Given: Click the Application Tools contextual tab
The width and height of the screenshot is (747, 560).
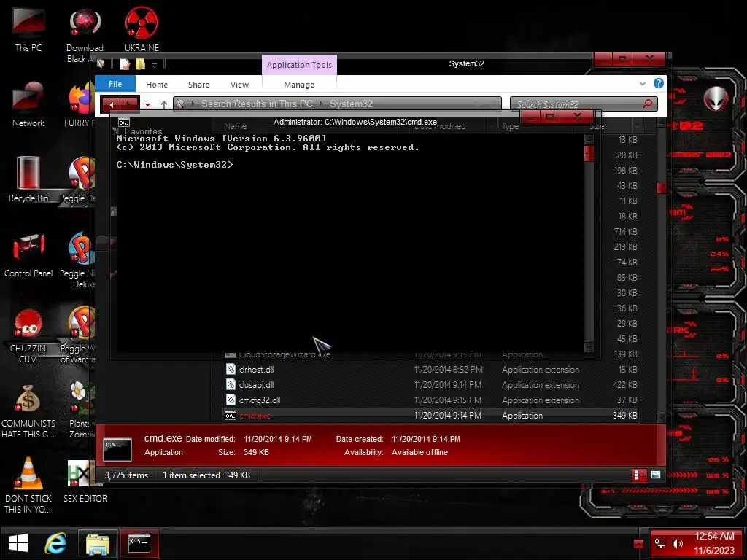Looking at the screenshot, I should tap(299, 65).
